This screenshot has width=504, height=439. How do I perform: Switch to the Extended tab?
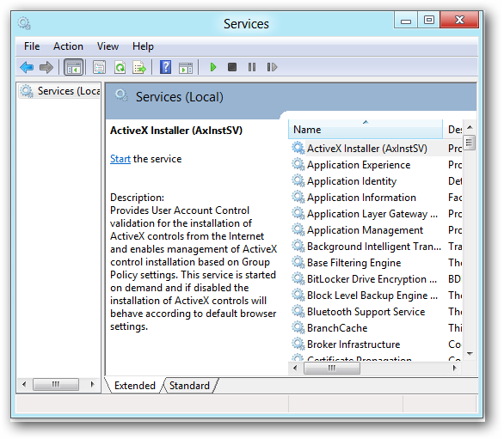point(135,386)
